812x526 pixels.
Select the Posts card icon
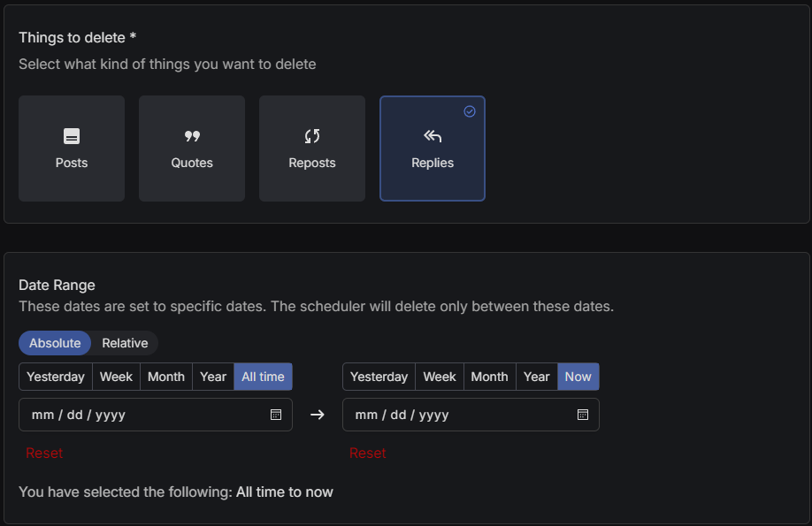coord(72,136)
